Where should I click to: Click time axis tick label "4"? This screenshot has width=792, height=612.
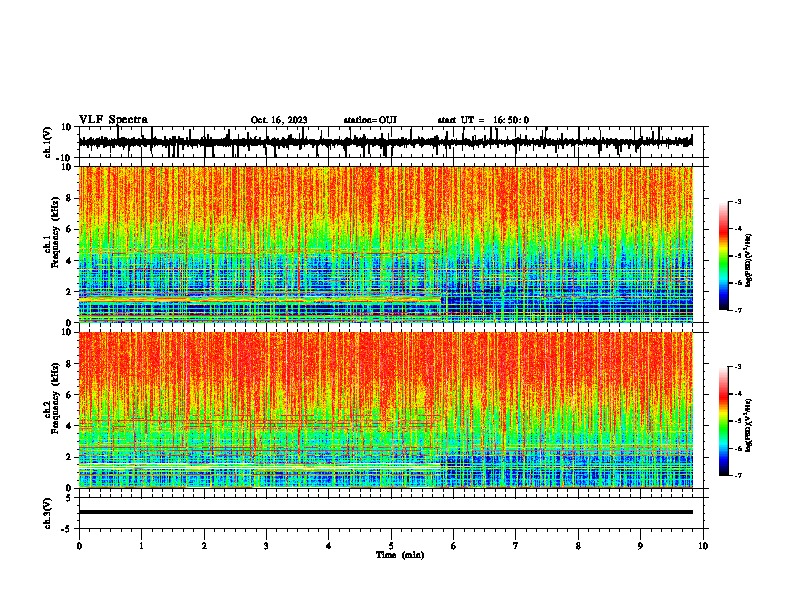329,546
